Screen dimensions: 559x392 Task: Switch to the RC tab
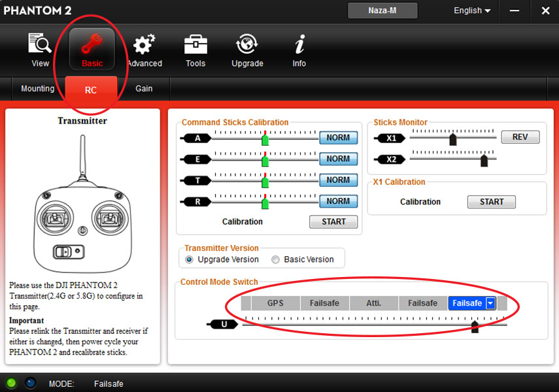[91, 90]
